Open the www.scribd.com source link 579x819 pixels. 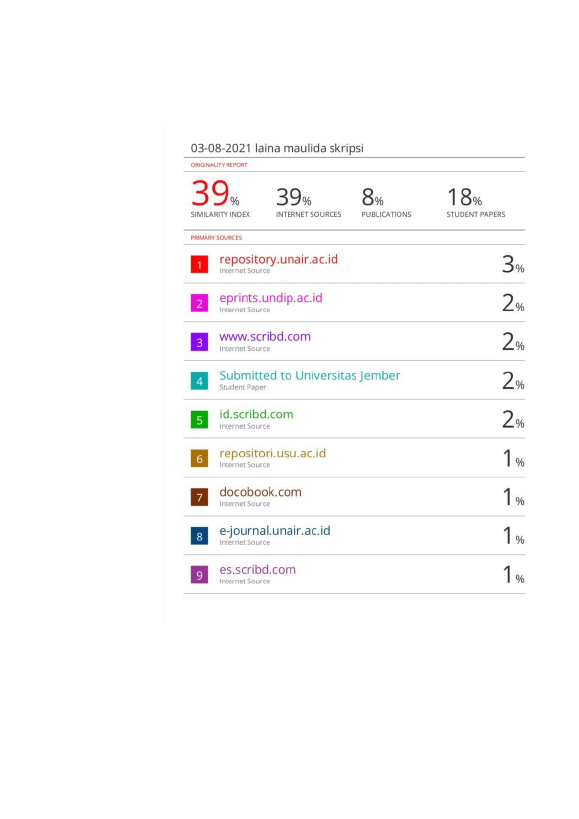tap(265, 337)
